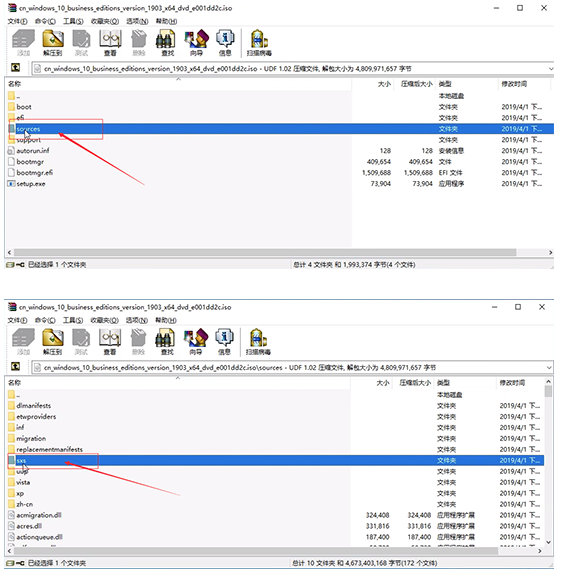
Task: Open Favorites (收藏夹) menu in lower window
Action: [105, 320]
